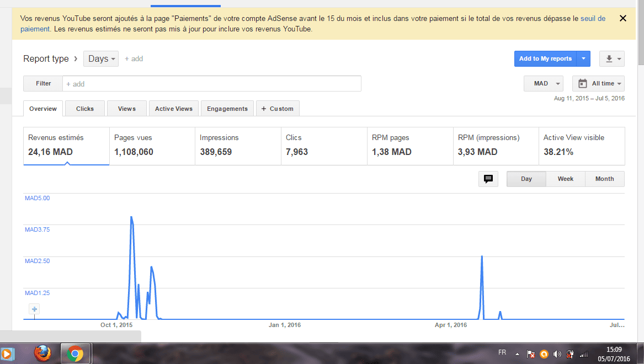Dismiss the yellow YouTube revenue notification banner
Image resolution: width=644 pixels, height=364 pixels.
tap(622, 18)
